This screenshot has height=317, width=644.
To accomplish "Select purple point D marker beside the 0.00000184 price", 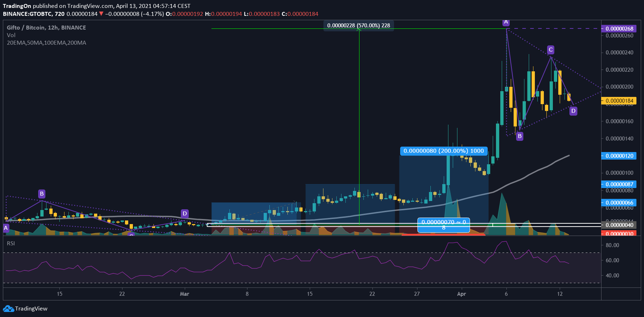I will [x=573, y=111].
